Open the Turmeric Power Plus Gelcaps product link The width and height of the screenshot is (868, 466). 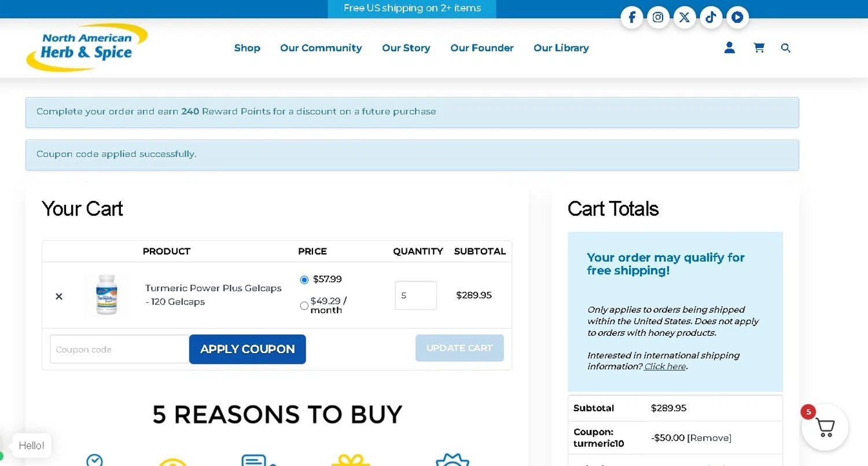coord(214,295)
